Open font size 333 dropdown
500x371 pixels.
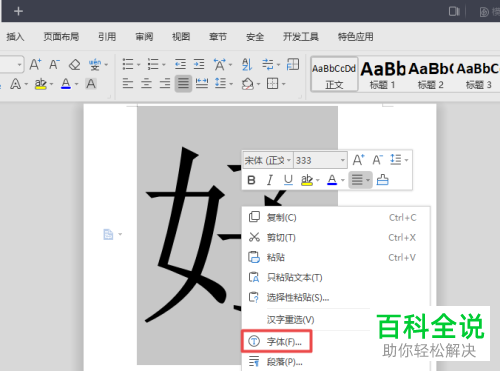click(342, 160)
